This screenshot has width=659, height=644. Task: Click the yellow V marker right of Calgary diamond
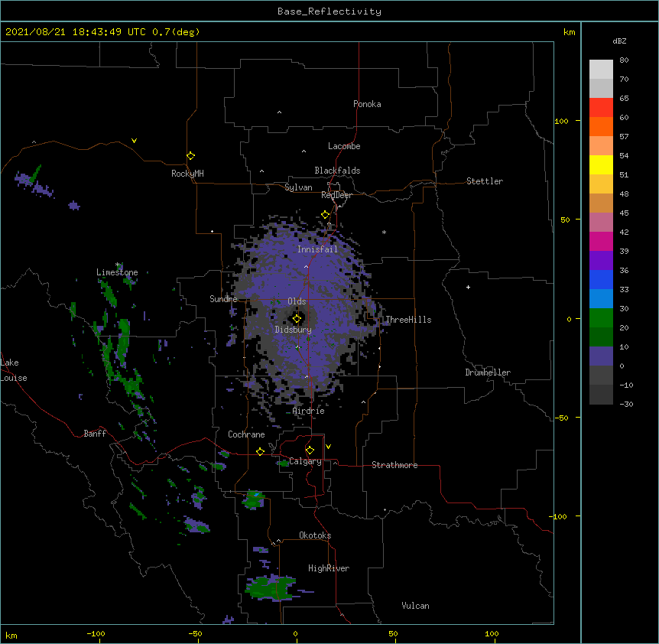point(328,447)
